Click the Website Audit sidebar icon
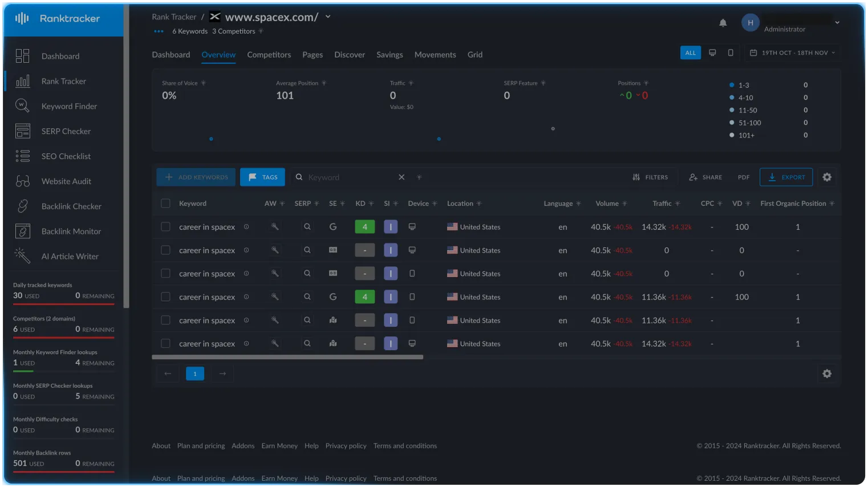 pos(23,181)
